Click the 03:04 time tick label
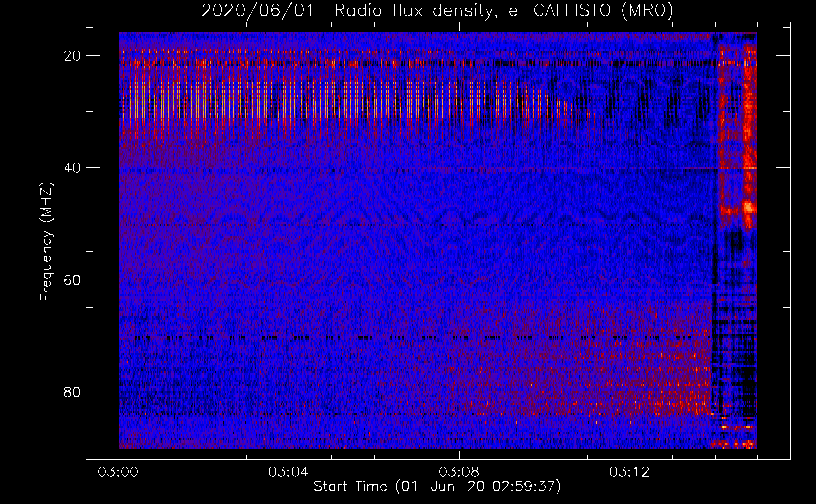The height and width of the screenshot is (504, 816). [288, 472]
